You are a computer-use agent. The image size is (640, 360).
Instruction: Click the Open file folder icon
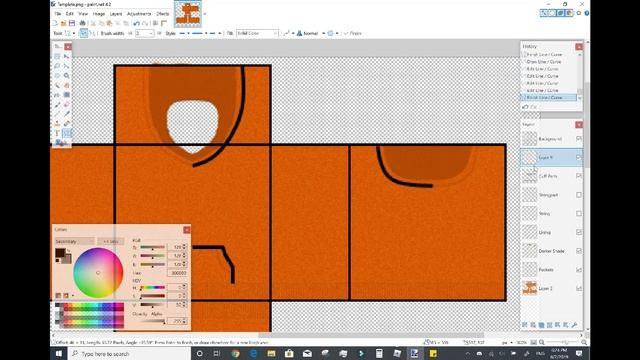(63, 23)
